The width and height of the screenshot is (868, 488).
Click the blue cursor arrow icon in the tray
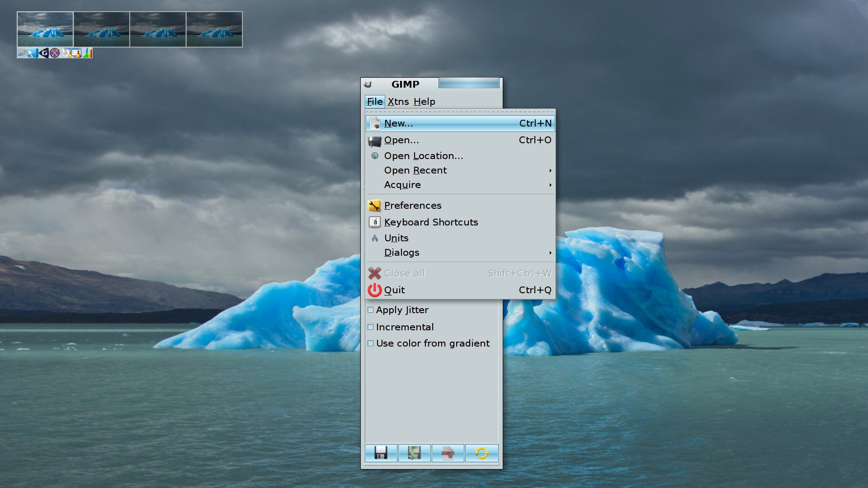[33, 53]
